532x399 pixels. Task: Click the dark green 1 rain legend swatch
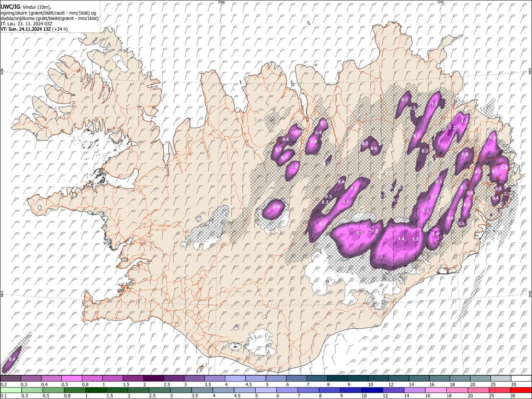coord(96,390)
